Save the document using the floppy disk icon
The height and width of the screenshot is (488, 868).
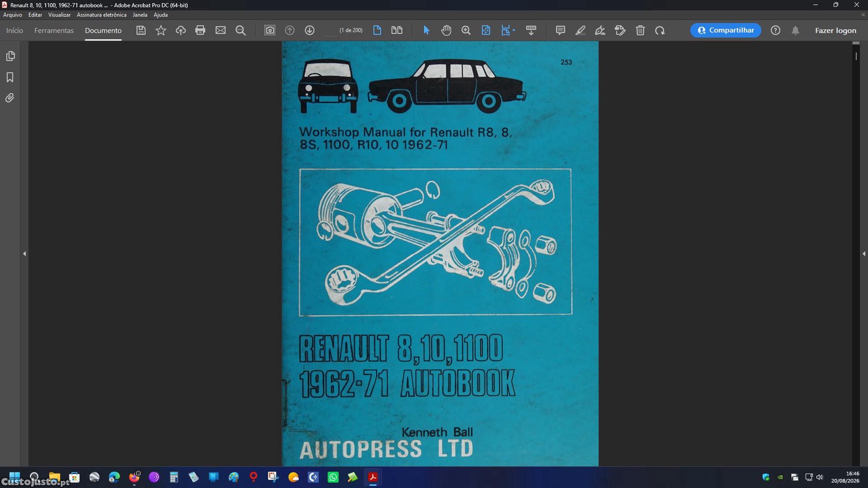(x=141, y=30)
